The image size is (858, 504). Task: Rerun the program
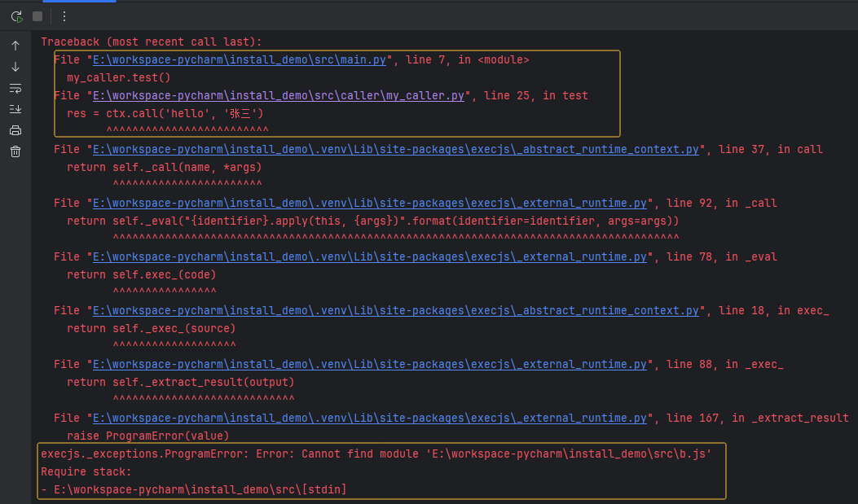[x=16, y=15]
